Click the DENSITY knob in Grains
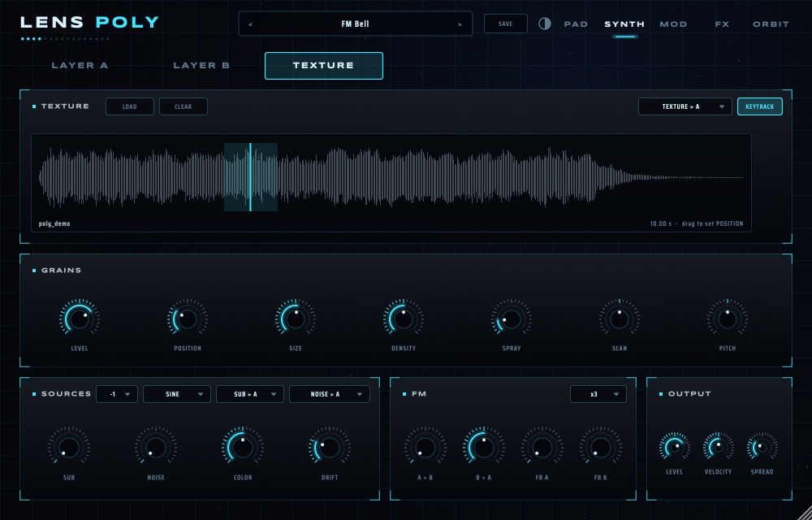This screenshot has width=812, height=520. point(403,318)
